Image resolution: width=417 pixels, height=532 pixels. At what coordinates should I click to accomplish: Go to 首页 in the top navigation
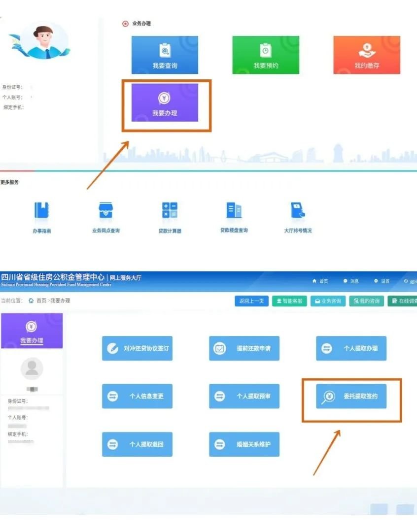click(322, 281)
